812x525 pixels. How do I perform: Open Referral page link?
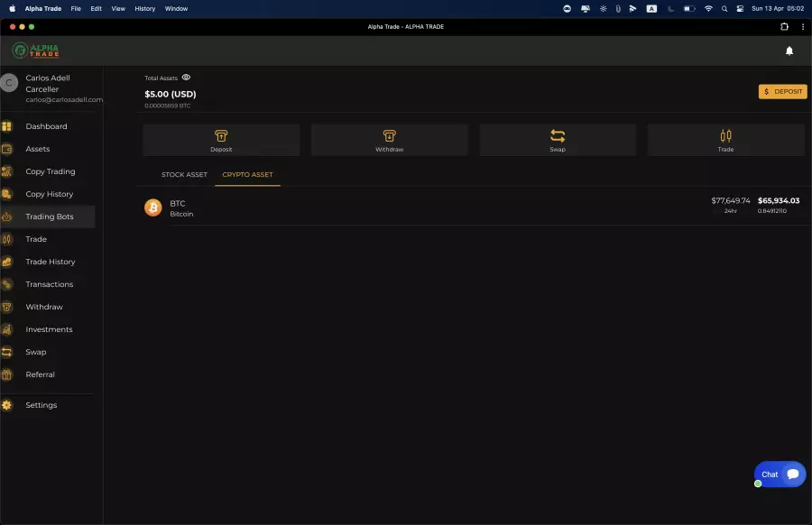[x=40, y=375]
